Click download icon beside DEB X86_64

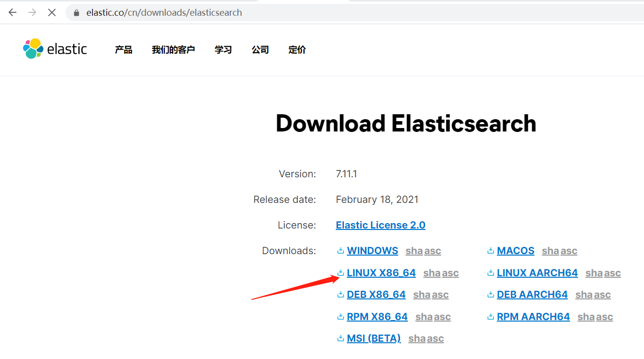[340, 294]
